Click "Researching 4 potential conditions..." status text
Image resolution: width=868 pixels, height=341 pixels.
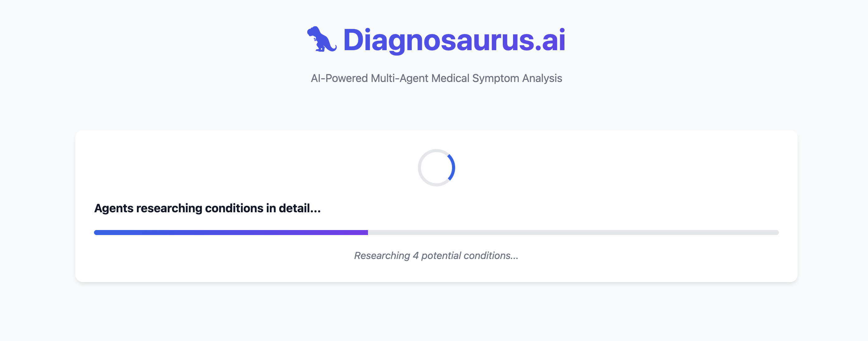(436, 256)
